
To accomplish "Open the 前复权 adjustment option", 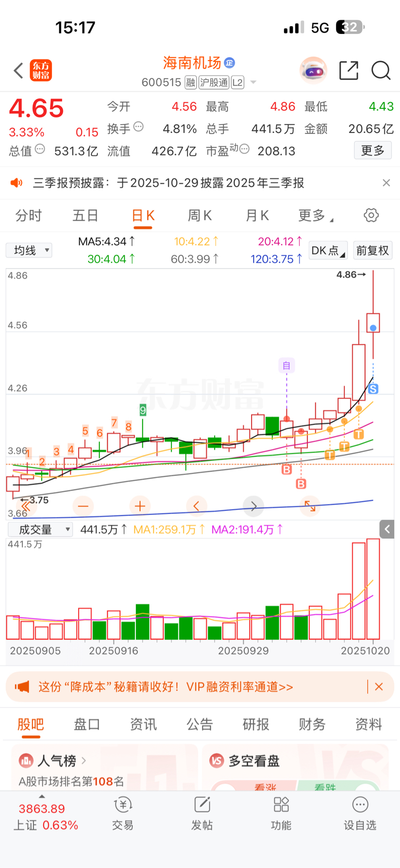I will pyautogui.click(x=372, y=250).
